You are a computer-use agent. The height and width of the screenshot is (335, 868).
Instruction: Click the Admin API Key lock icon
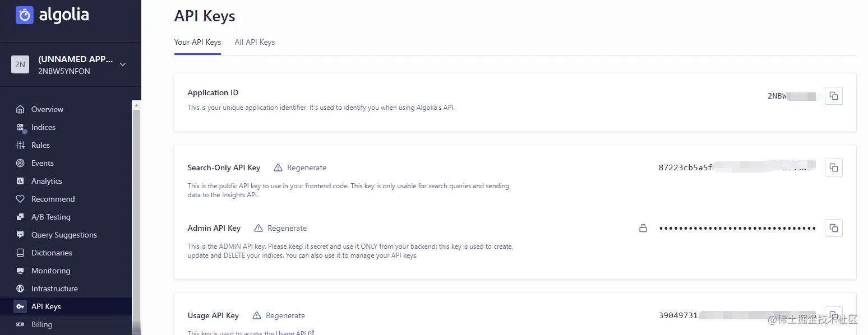click(x=643, y=228)
